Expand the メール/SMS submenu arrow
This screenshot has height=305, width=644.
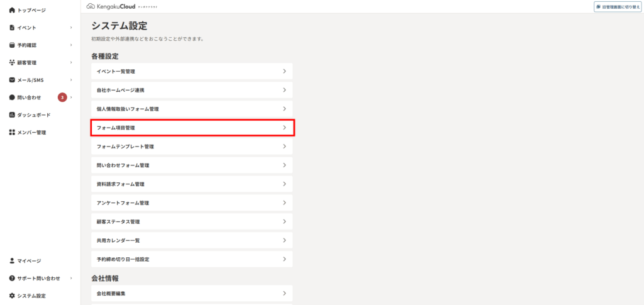tap(71, 80)
